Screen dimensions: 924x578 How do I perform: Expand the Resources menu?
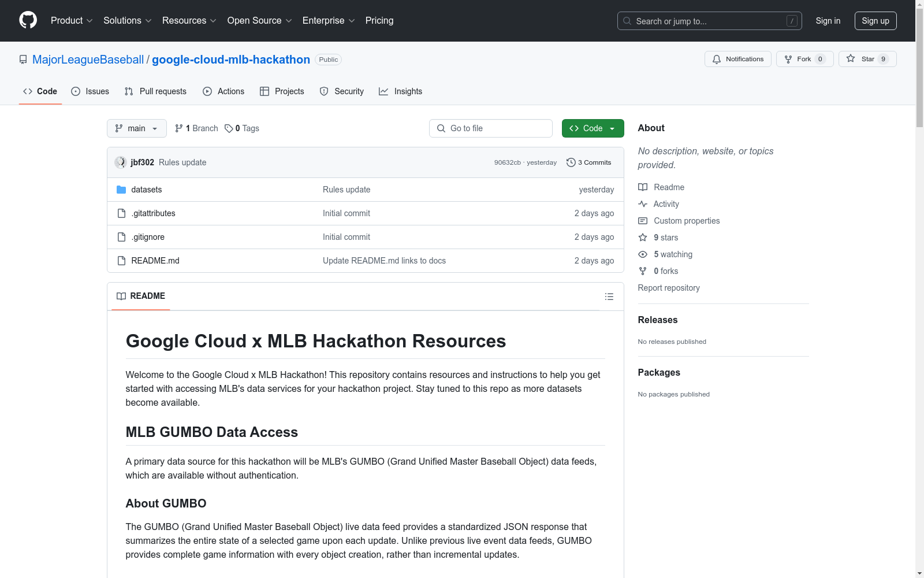189,21
